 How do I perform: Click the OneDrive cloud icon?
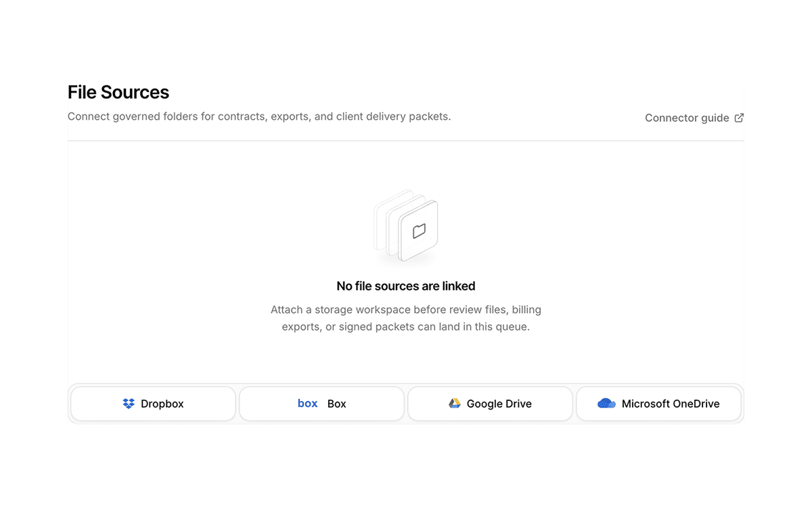pos(607,404)
